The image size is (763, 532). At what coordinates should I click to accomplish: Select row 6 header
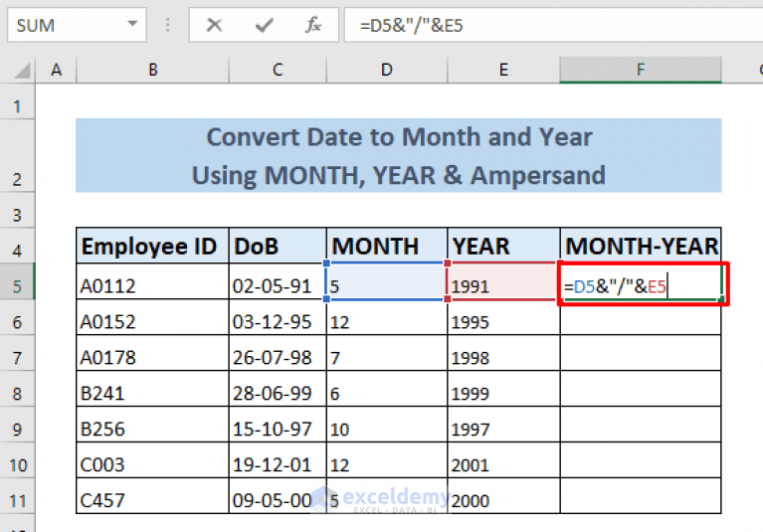coord(18,317)
